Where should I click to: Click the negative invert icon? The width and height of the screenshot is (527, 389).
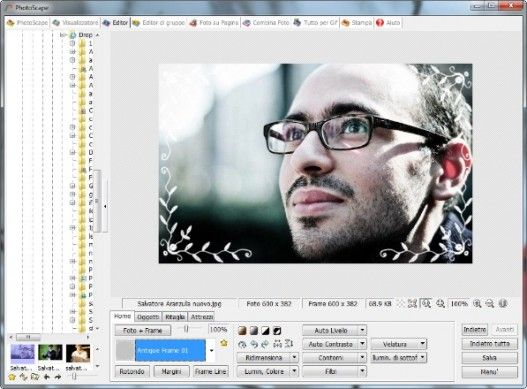tap(277, 331)
